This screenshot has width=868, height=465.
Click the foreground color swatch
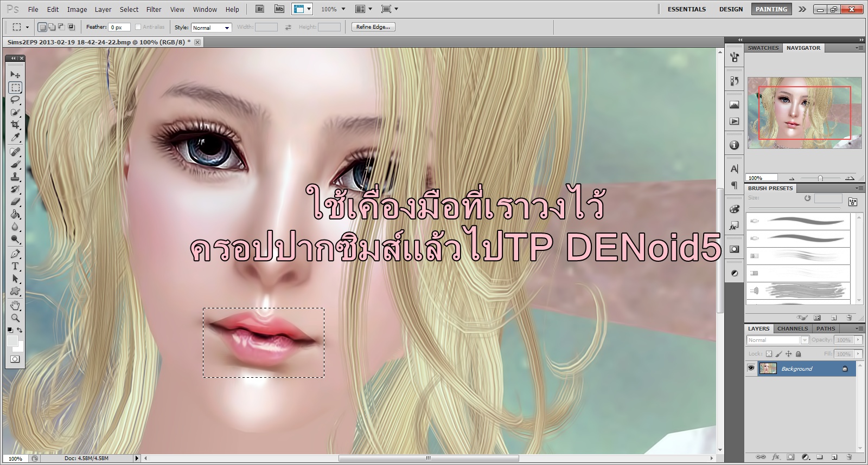[x=12, y=340]
